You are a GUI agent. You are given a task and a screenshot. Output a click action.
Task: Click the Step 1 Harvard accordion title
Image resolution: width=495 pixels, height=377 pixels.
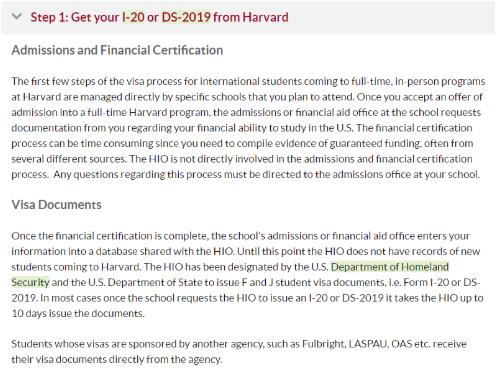coord(159,17)
